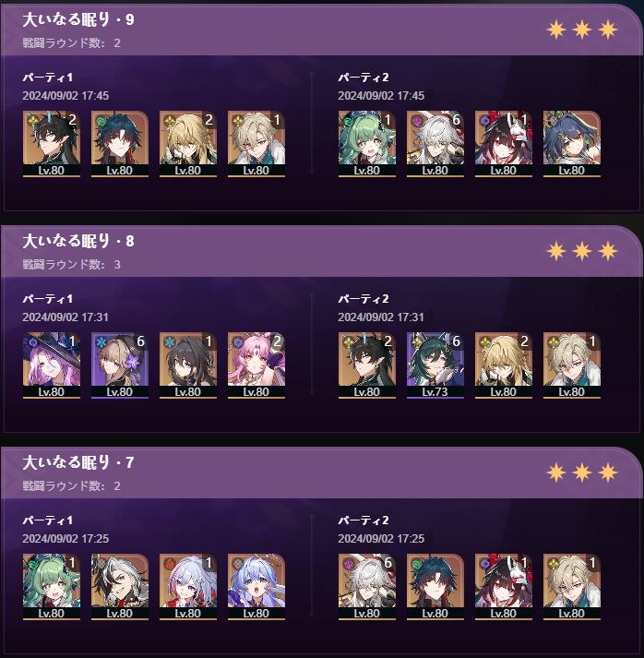Click the three-star rating for stage 9
The height and width of the screenshot is (658, 644).
click(582, 30)
